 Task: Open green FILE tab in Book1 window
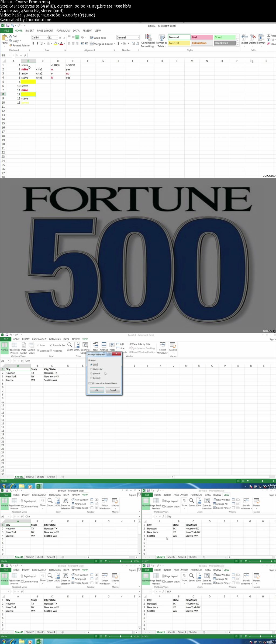(7, 30)
